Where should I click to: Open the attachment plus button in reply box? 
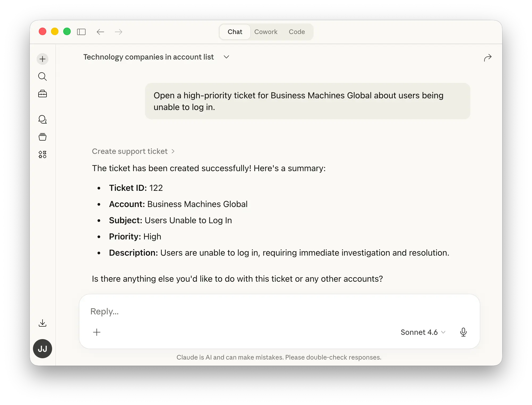(97, 332)
